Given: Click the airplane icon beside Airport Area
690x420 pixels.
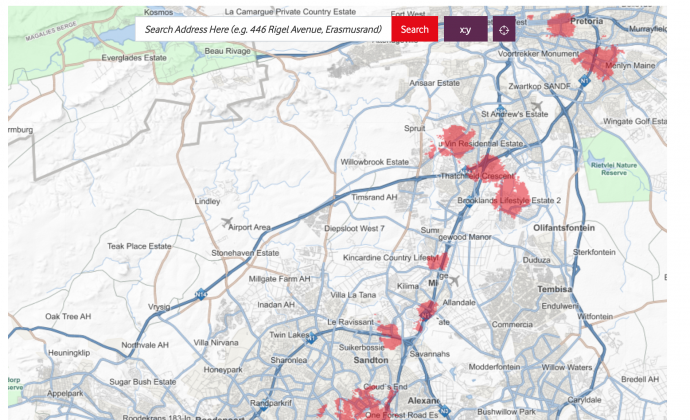Looking at the screenshot, I should pos(226,221).
